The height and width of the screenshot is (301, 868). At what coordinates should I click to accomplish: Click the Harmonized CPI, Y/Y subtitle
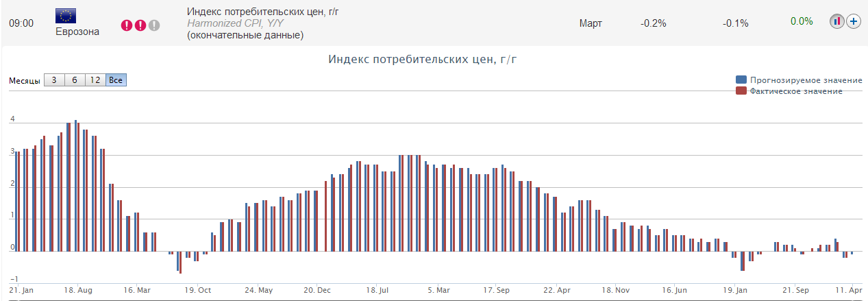tap(235, 23)
